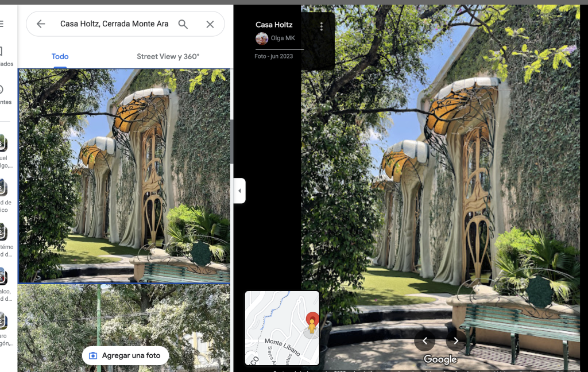Open the three-dot menu beside Casa Holtz
Screen dimensions: 588x372
point(322,26)
